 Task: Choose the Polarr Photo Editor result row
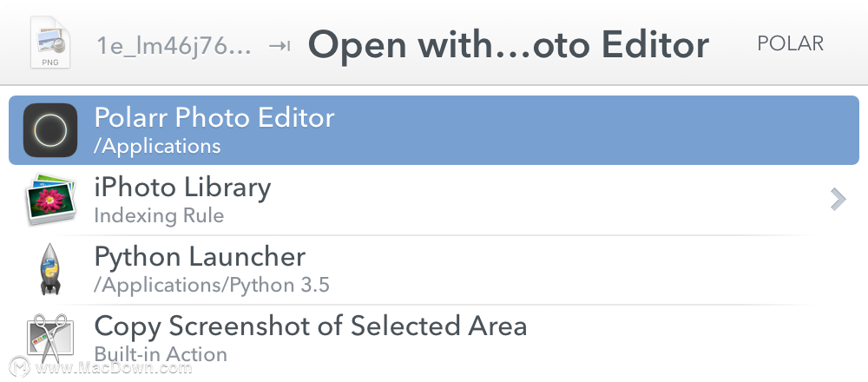coord(434,130)
